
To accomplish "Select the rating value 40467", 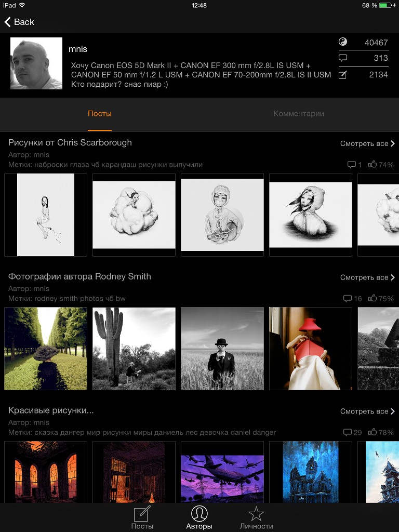I will pyautogui.click(x=376, y=43).
